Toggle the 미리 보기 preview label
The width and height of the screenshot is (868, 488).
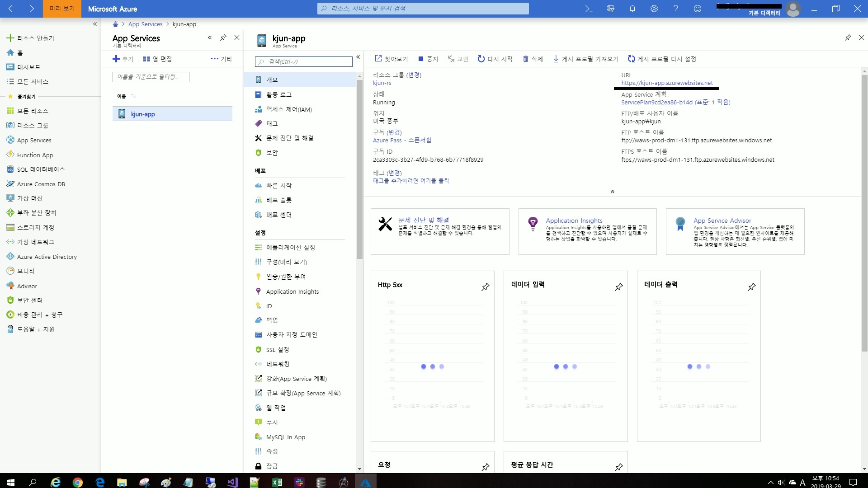[x=62, y=9]
